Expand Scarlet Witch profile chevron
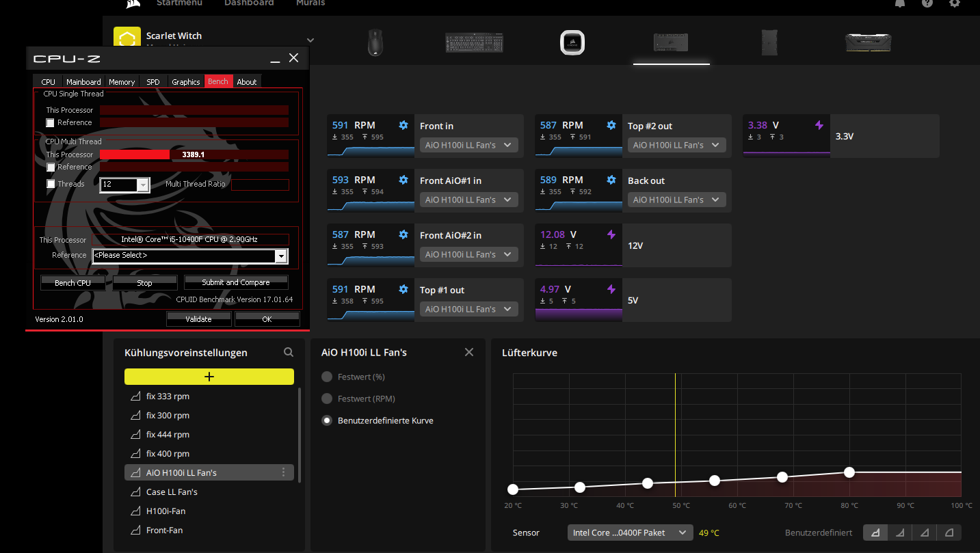Viewport: 980px width, 553px height. [x=310, y=40]
